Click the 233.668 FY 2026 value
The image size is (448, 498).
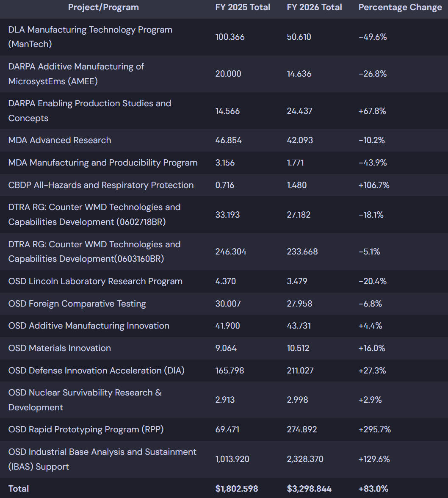(302, 252)
